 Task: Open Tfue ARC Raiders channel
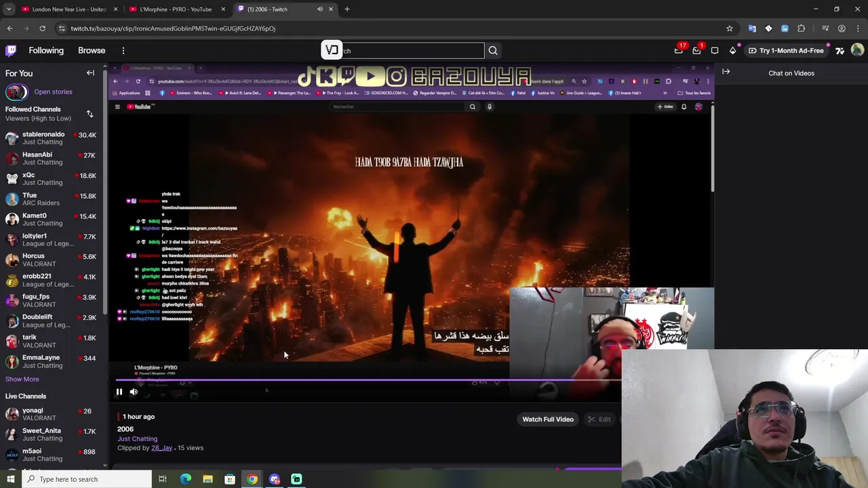click(x=52, y=199)
